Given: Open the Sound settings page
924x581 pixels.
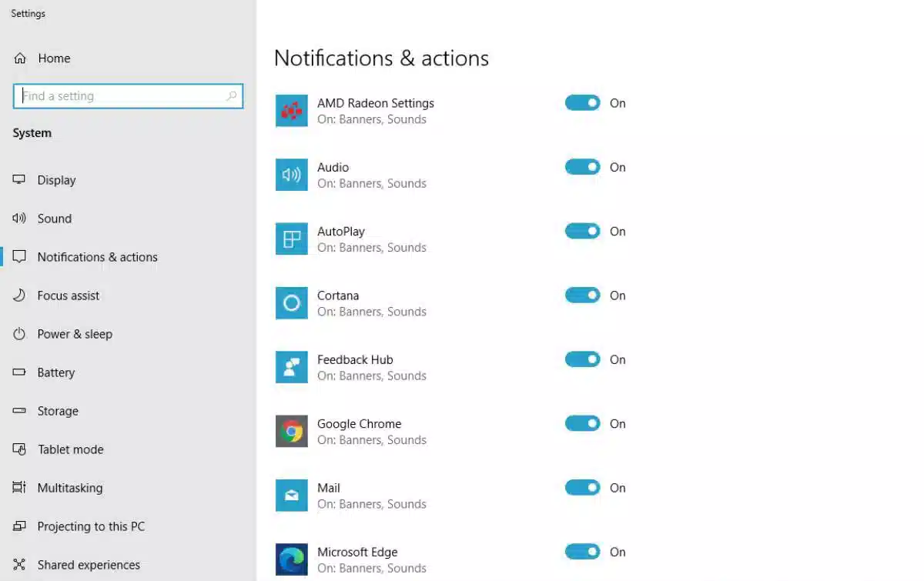Looking at the screenshot, I should tap(55, 219).
